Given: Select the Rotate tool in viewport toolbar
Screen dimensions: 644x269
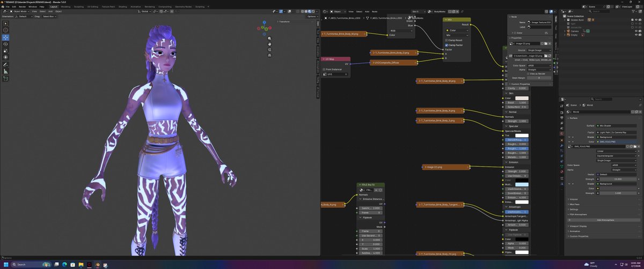Looking at the screenshot, I should [x=6, y=44].
